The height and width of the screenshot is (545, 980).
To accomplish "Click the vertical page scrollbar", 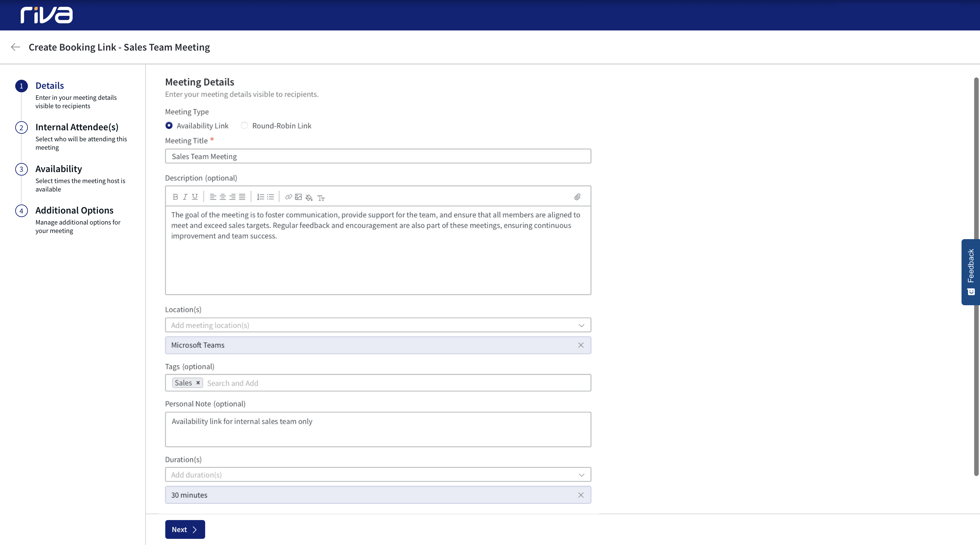I will click(976, 276).
